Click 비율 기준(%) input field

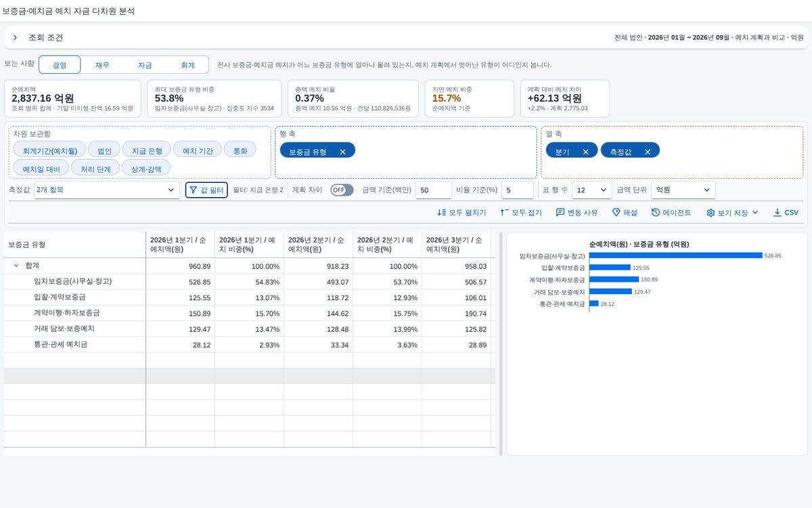518,190
